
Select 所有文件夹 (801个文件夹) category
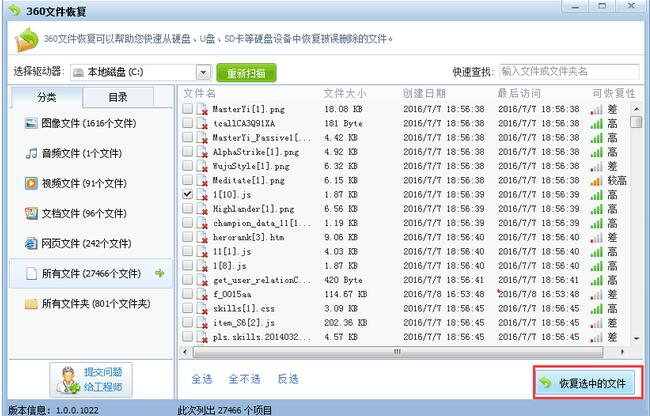coord(91,304)
